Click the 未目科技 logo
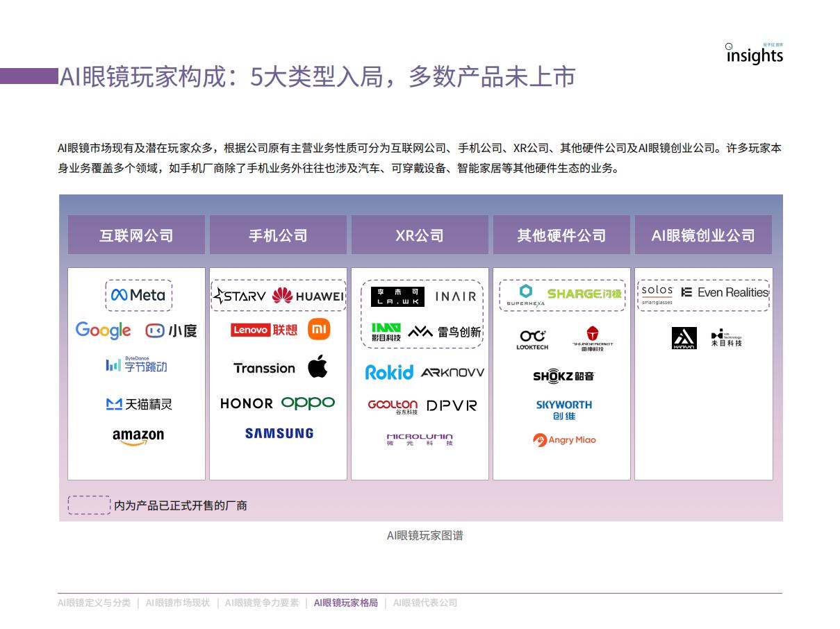 [726, 338]
